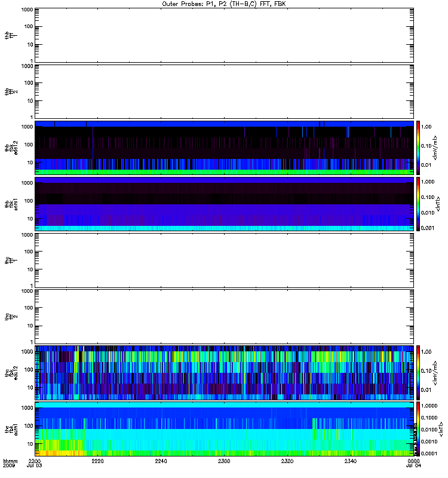This screenshot has height=478, width=448.
Task: Click the '0.001' tick on thb scm1 color bar
Action: (x=428, y=228)
